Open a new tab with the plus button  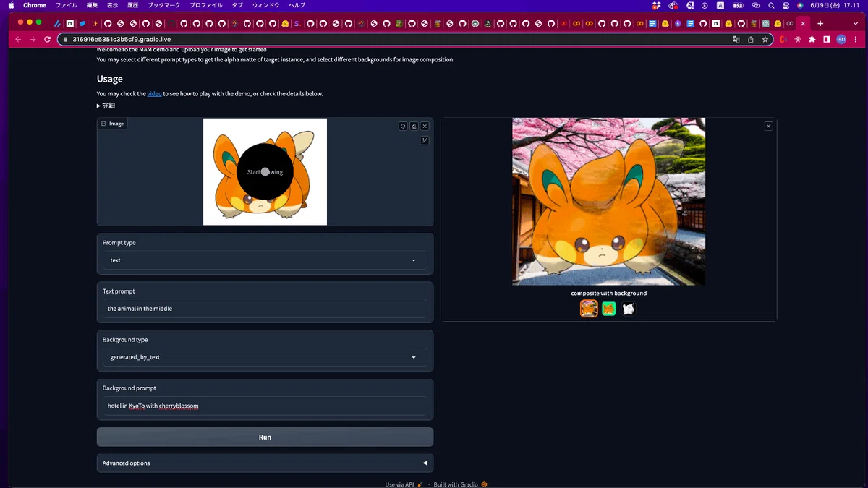pos(820,23)
